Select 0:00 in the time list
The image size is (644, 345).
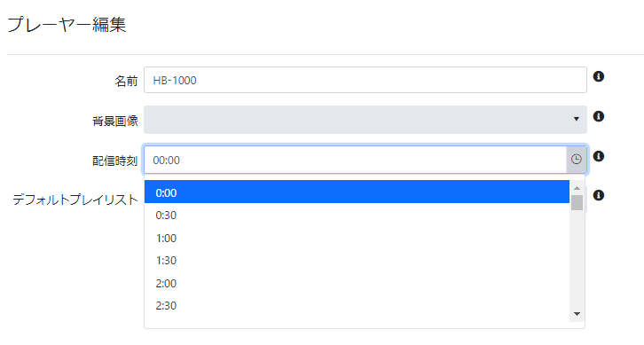pos(357,192)
